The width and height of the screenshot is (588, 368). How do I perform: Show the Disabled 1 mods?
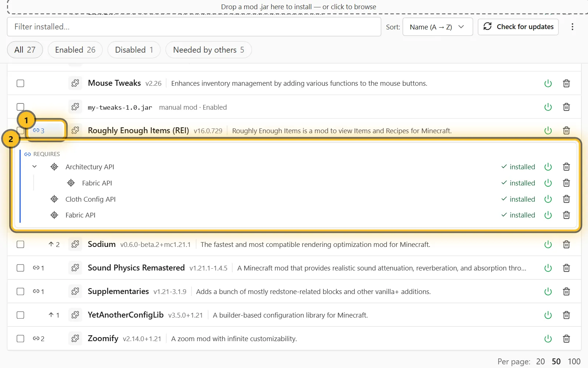click(x=134, y=50)
